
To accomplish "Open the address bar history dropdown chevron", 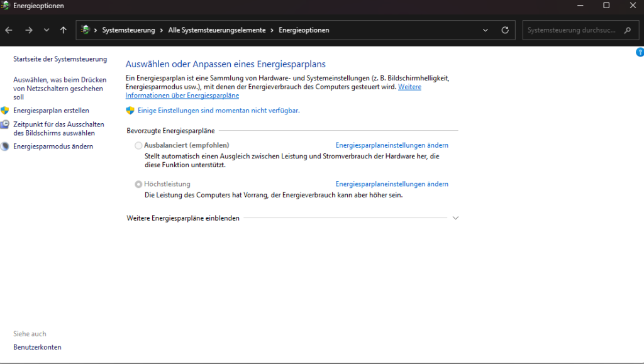I will click(x=485, y=30).
